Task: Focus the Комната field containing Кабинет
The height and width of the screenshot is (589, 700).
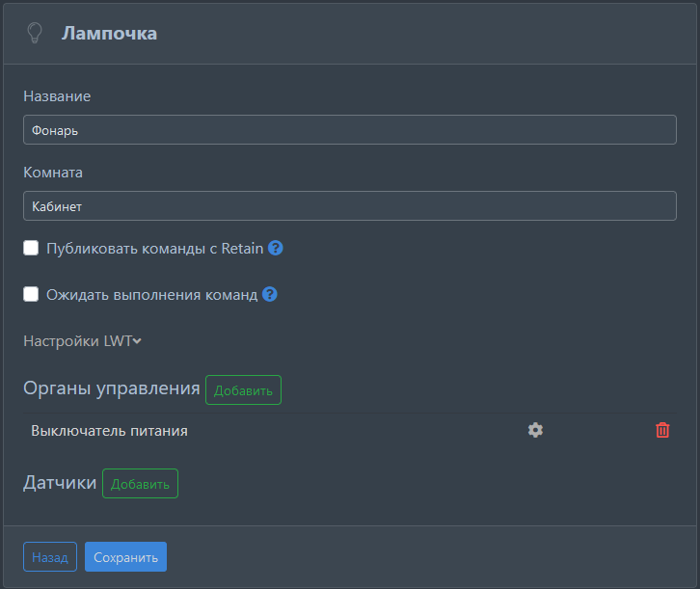Action: [349, 205]
